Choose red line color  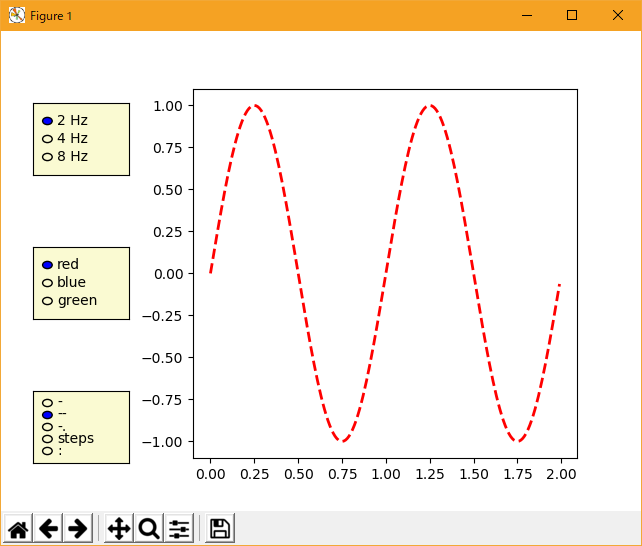47,265
